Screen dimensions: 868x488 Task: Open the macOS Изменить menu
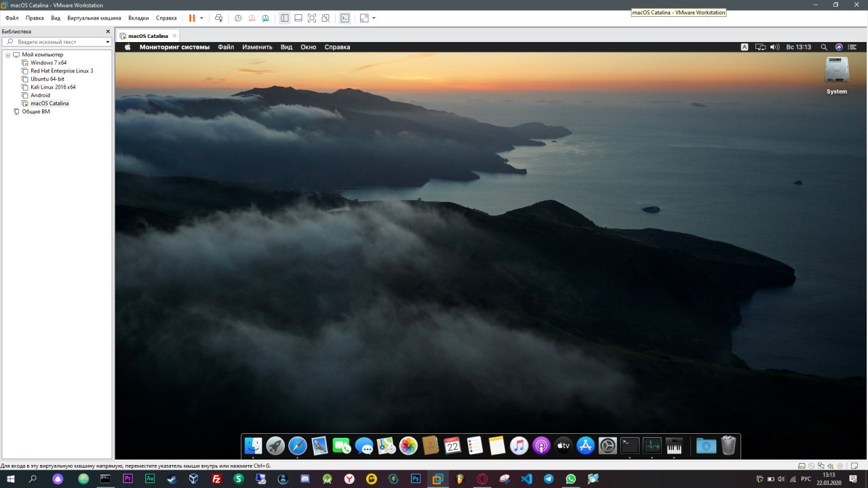257,47
